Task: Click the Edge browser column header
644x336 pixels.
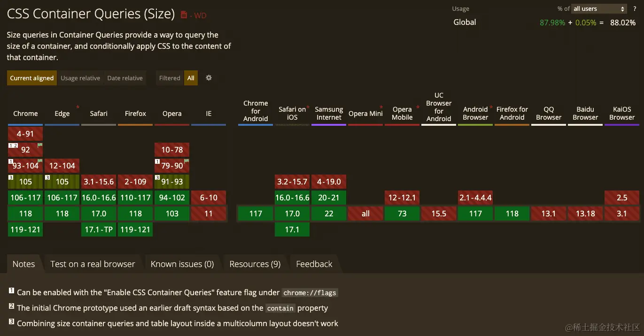Action: [x=62, y=114]
